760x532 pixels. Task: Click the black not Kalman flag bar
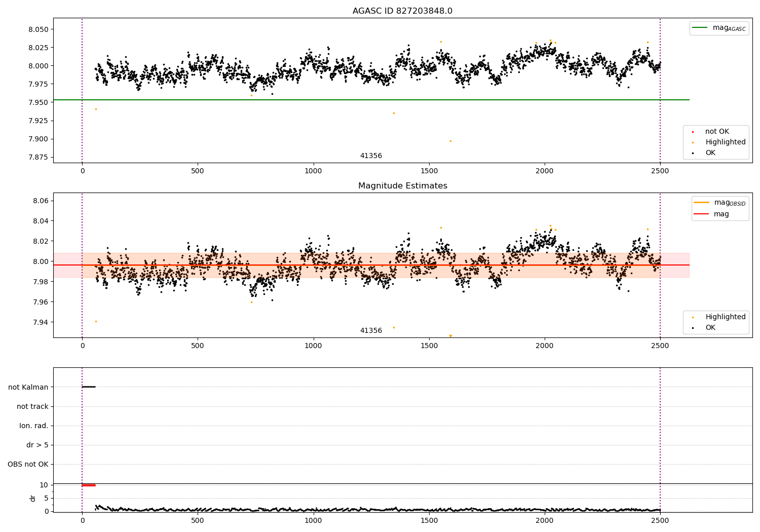click(x=89, y=387)
